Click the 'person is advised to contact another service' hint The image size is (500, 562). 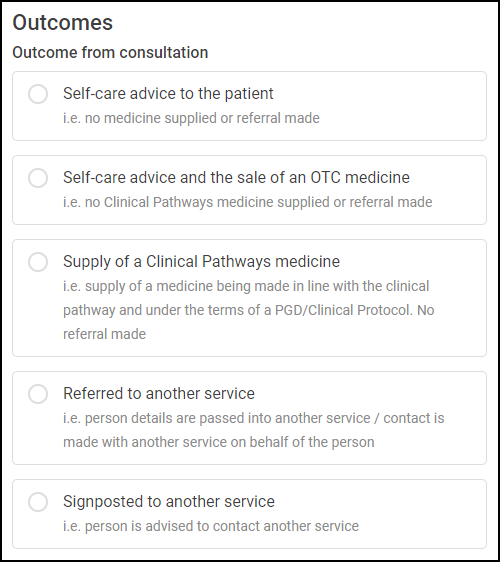[x=211, y=526]
